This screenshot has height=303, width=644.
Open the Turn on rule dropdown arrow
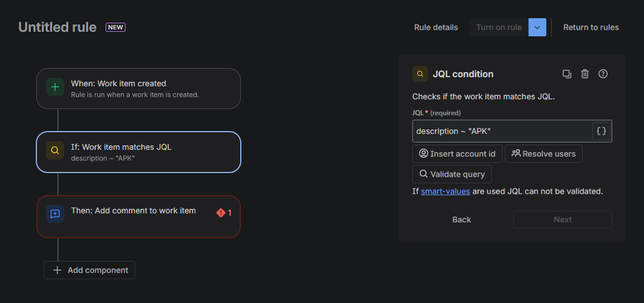(538, 28)
